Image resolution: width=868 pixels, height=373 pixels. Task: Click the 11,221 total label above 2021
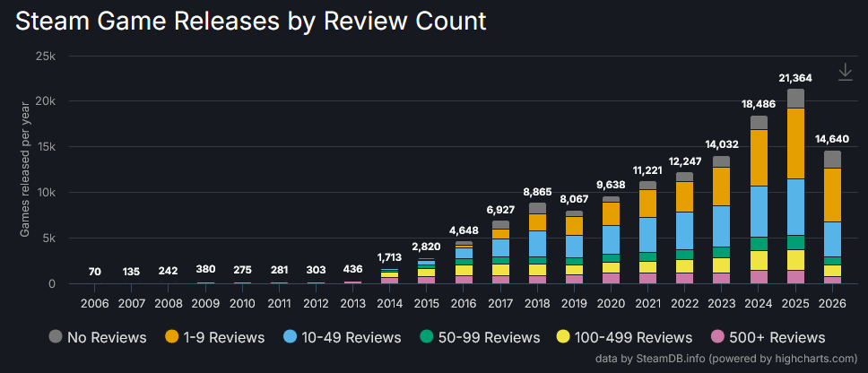[x=647, y=169]
